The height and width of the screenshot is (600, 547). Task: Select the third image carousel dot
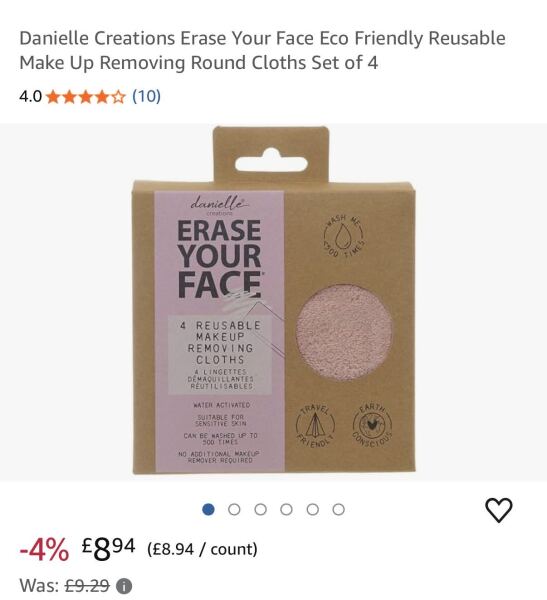(x=260, y=510)
